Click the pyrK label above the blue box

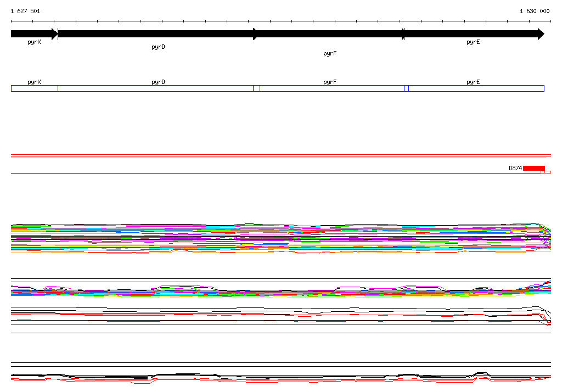pos(35,82)
